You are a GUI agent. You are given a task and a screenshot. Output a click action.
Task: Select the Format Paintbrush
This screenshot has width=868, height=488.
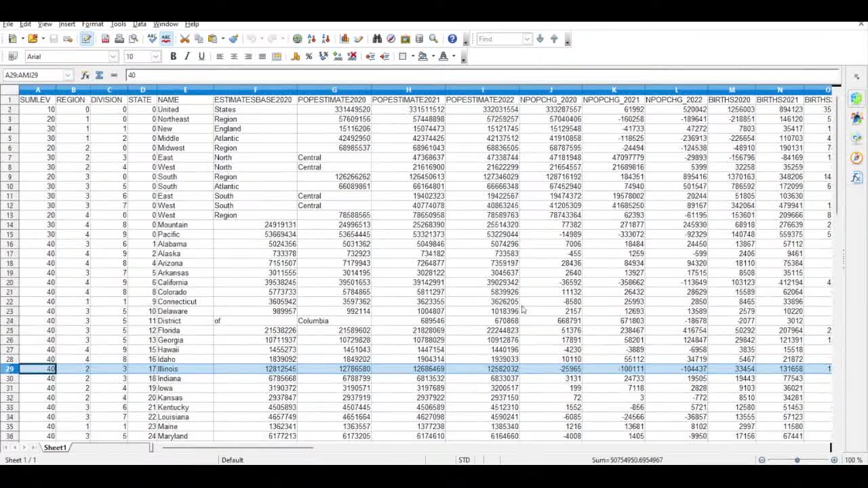coord(233,39)
